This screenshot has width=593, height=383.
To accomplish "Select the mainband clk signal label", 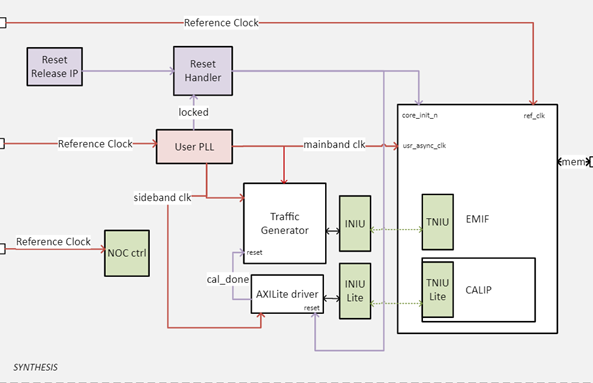I will [x=334, y=144].
